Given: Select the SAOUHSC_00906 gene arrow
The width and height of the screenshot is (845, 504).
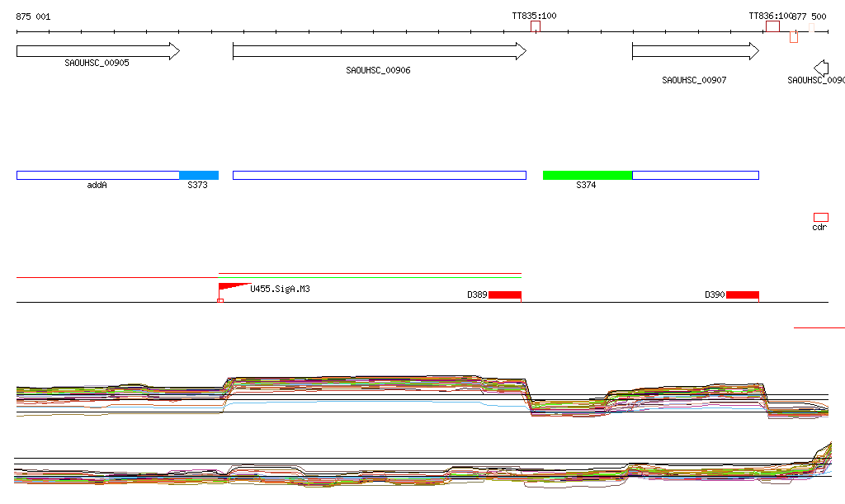Looking at the screenshot, I should pyautogui.click(x=380, y=51).
